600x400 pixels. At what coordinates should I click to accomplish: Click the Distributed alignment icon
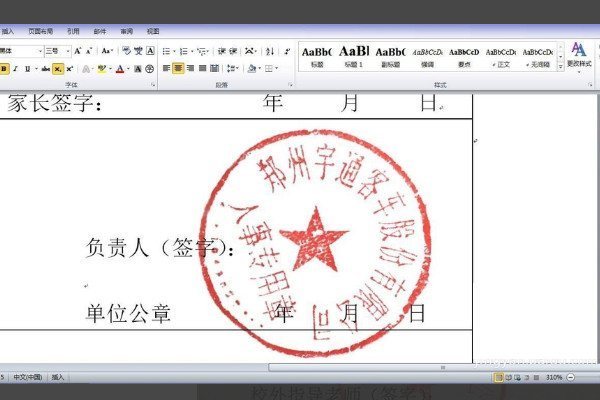pyautogui.click(x=214, y=69)
